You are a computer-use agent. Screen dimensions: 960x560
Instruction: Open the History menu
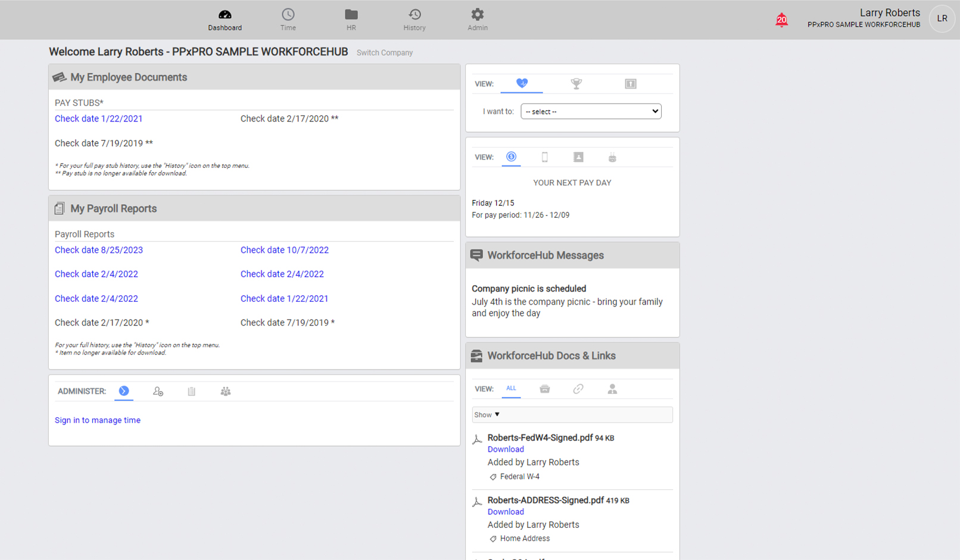tap(414, 20)
